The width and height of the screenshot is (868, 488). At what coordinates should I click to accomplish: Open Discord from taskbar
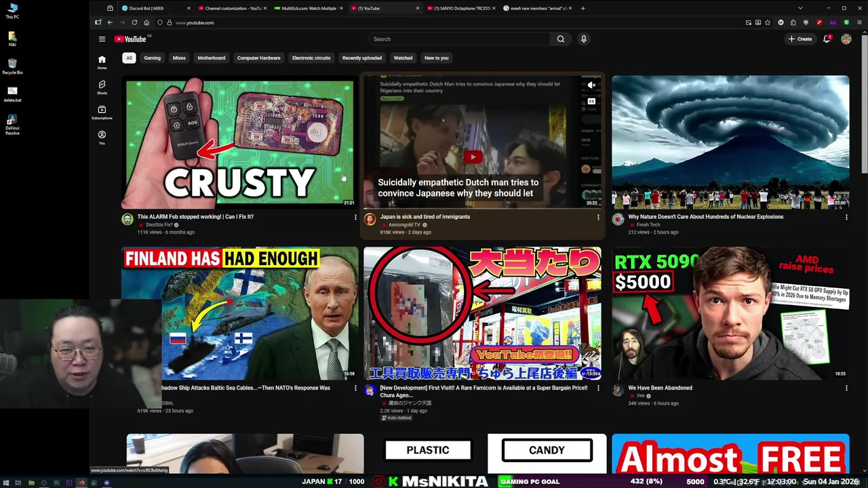coord(106,483)
